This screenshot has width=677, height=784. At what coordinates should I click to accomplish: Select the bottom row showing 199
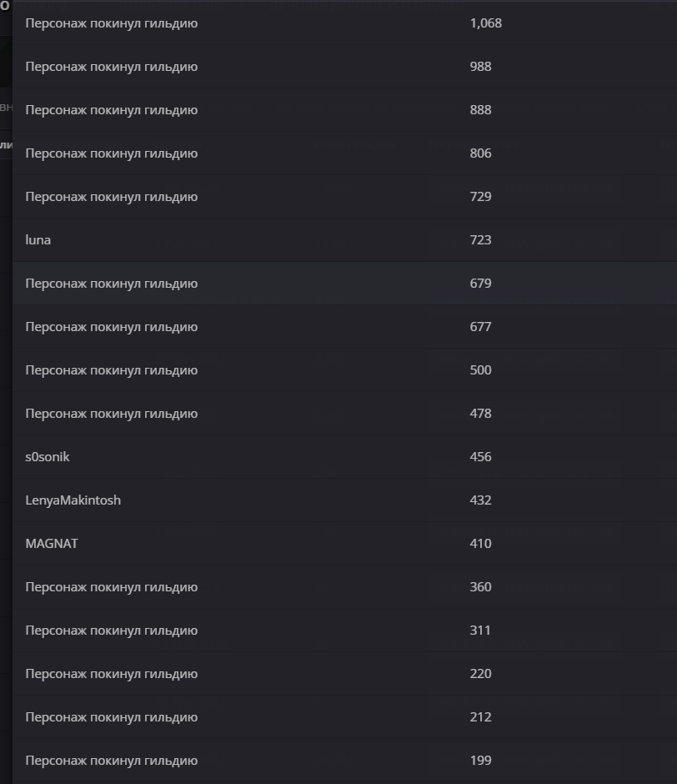344,761
